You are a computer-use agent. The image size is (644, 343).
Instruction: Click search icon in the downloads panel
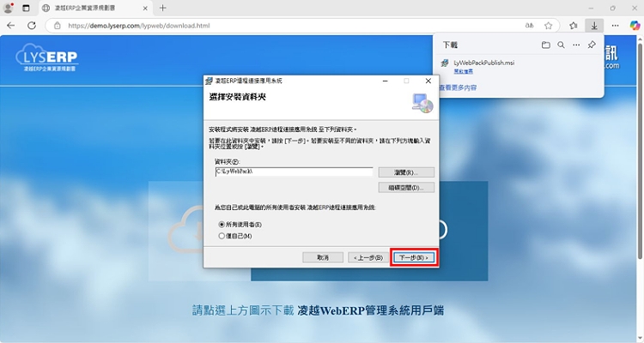click(x=561, y=45)
